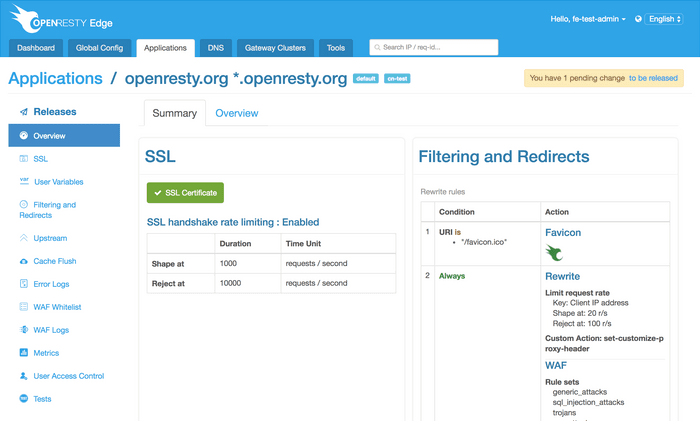
Task: Click the Filtering and Redirects circle icon
Action: click(x=24, y=204)
